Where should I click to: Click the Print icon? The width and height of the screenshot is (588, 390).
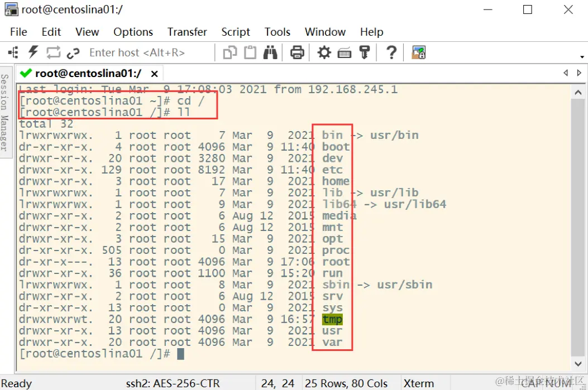coord(297,52)
